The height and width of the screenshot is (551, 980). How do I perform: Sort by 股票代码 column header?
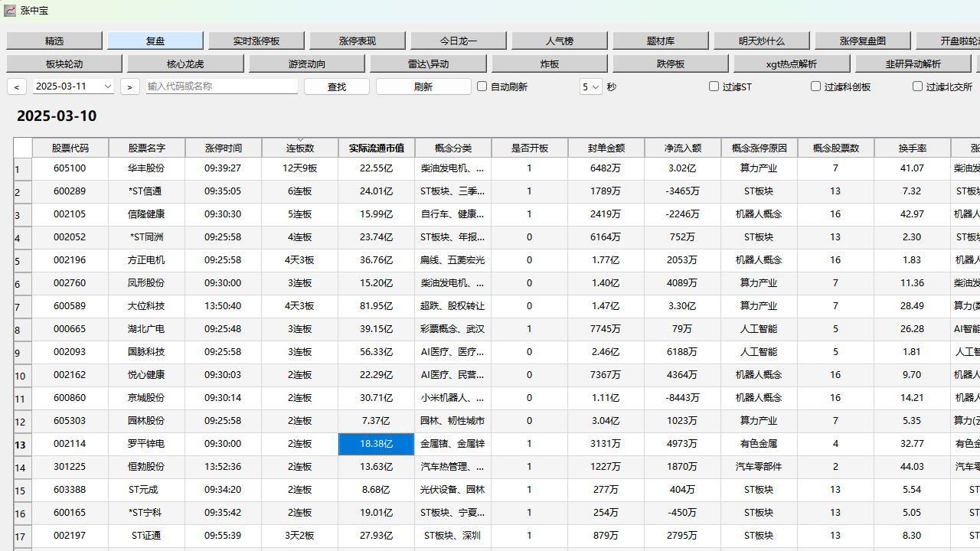pyautogui.click(x=70, y=148)
